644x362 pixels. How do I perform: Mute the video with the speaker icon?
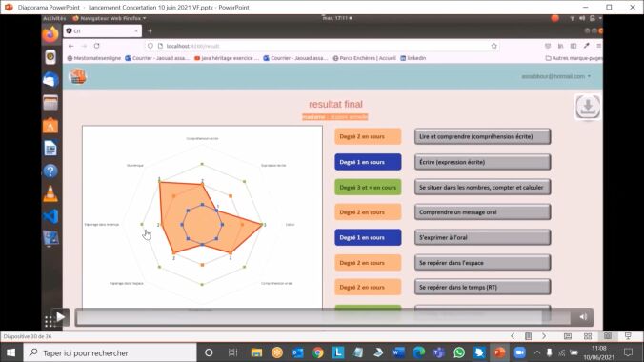pyautogui.click(x=583, y=317)
